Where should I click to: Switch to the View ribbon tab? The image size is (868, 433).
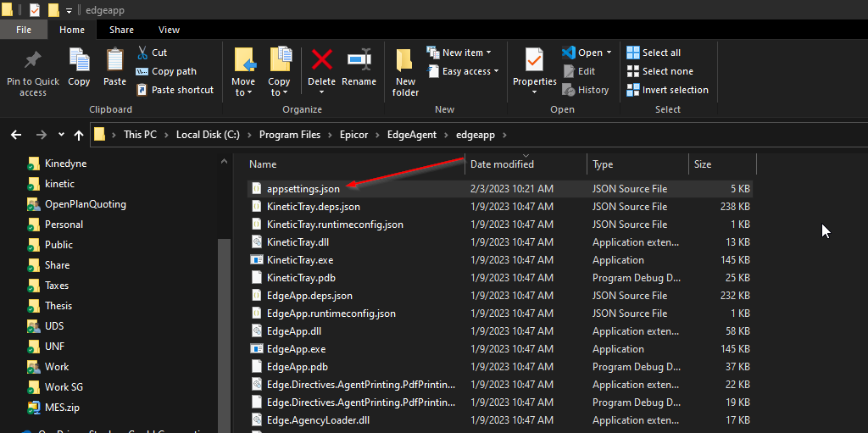click(x=169, y=30)
